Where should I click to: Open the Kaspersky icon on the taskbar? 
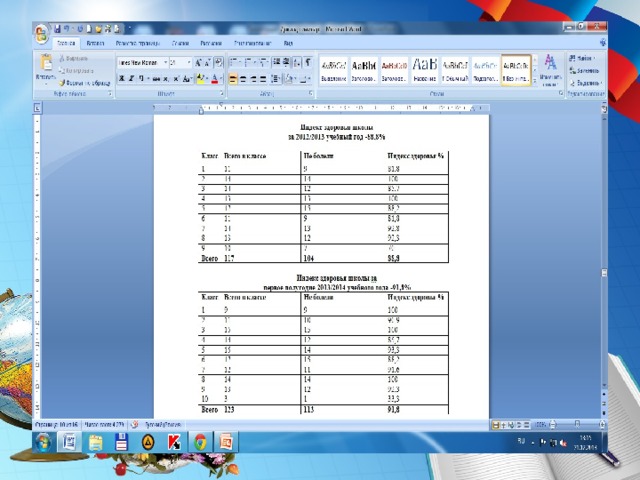(174, 442)
